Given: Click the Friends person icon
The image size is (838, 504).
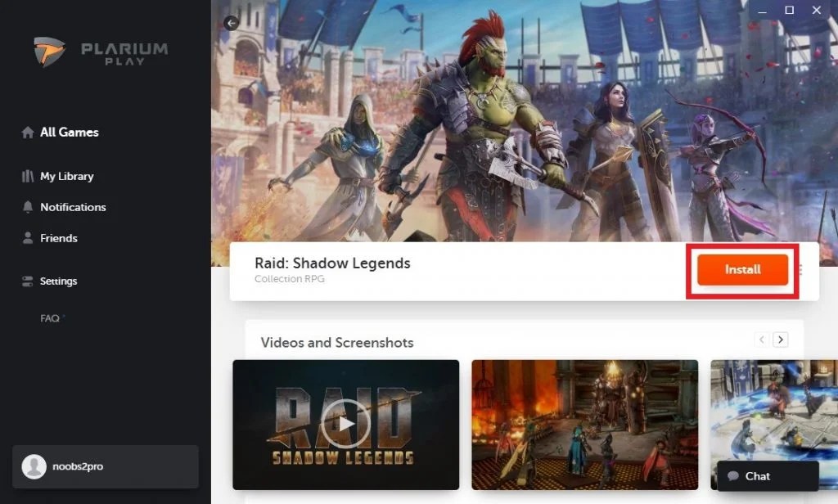Looking at the screenshot, I should click(x=28, y=238).
